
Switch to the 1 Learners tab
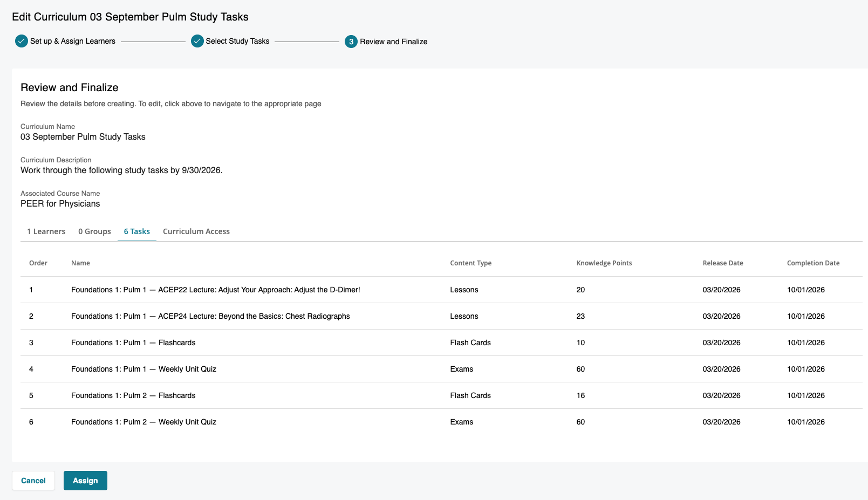tap(46, 231)
